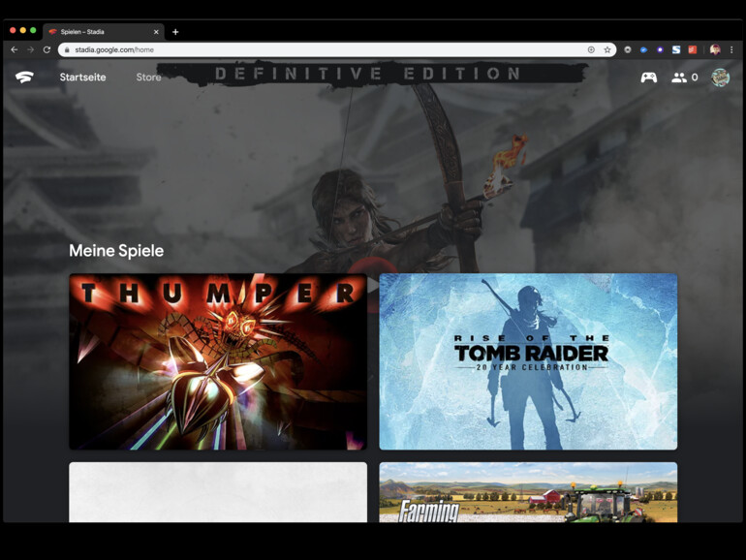The image size is (746, 560).
Task: Open the Stadia profile avatar
Action: [x=720, y=78]
